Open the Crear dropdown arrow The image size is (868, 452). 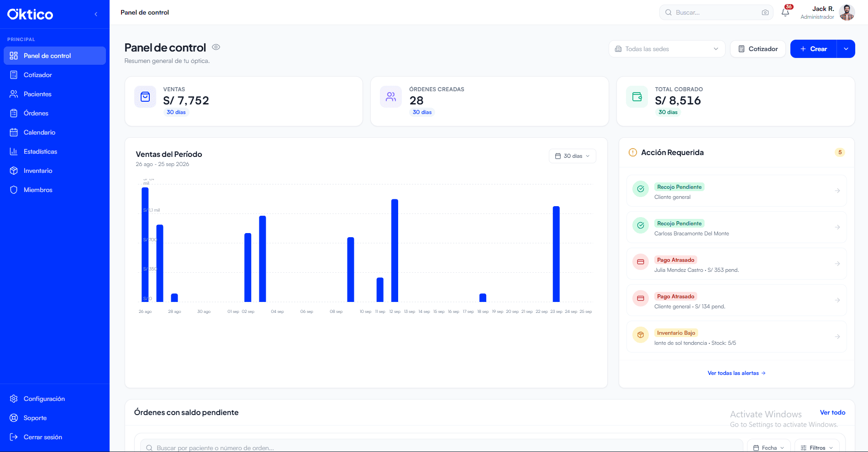click(846, 49)
